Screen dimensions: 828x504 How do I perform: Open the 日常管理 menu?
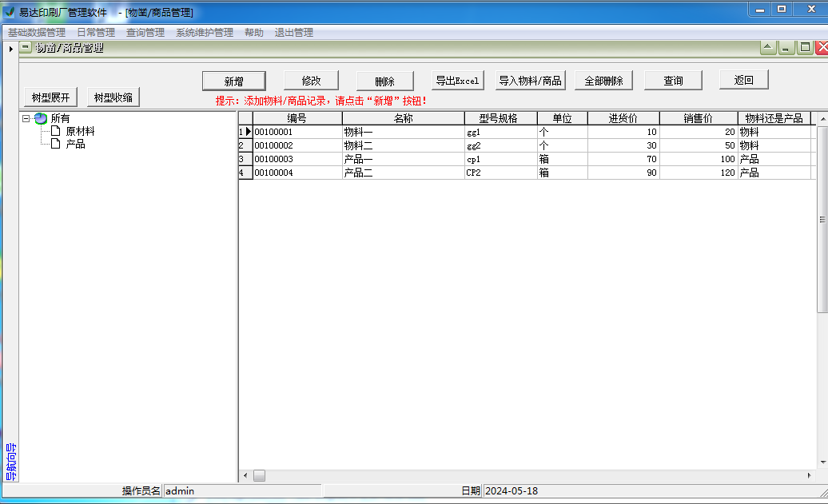[x=96, y=33]
